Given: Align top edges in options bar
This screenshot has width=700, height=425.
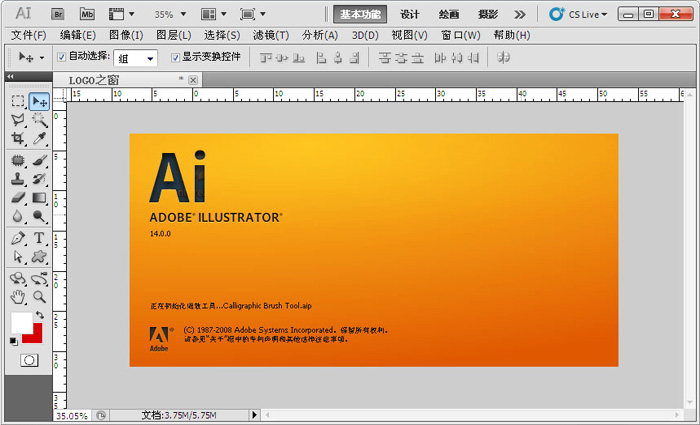Looking at the screenshot, I should pyautogui.click(x=266, y=58).
